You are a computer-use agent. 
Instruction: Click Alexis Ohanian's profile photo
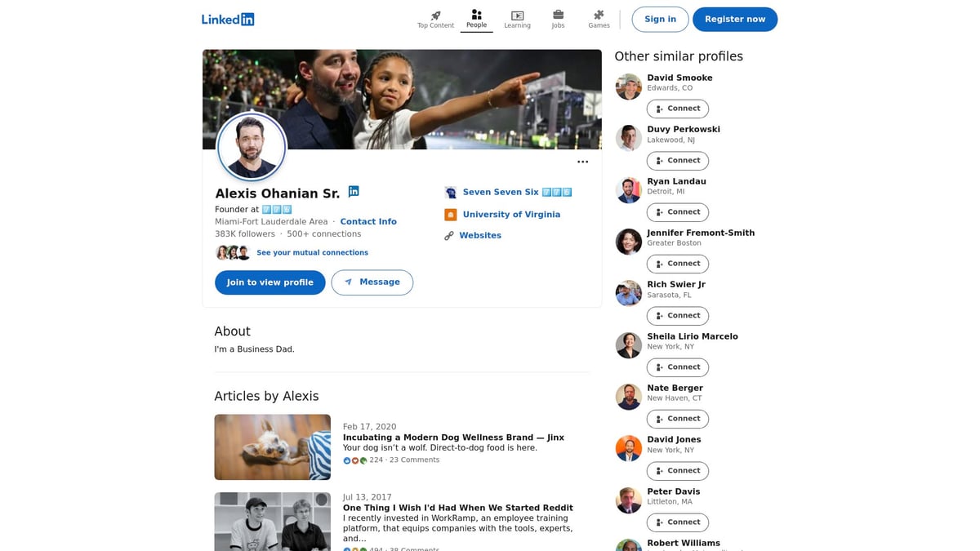[x=252, y=146]
